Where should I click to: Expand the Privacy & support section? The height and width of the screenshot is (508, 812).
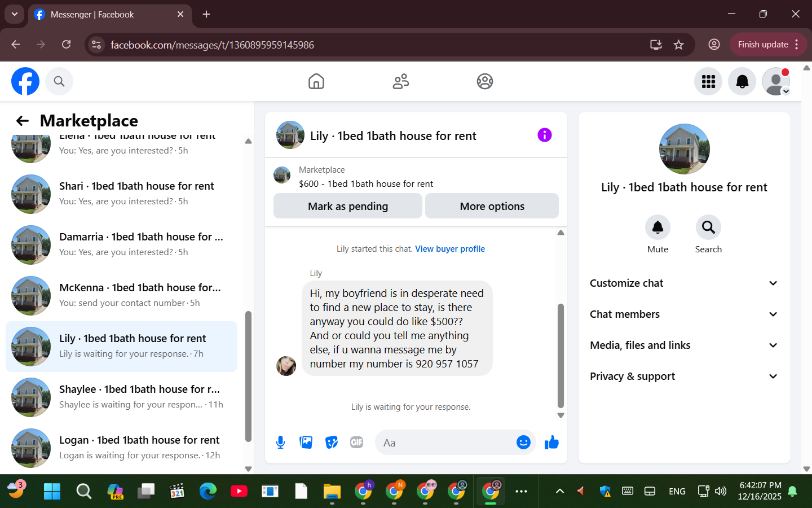click(x=684, y=376)
